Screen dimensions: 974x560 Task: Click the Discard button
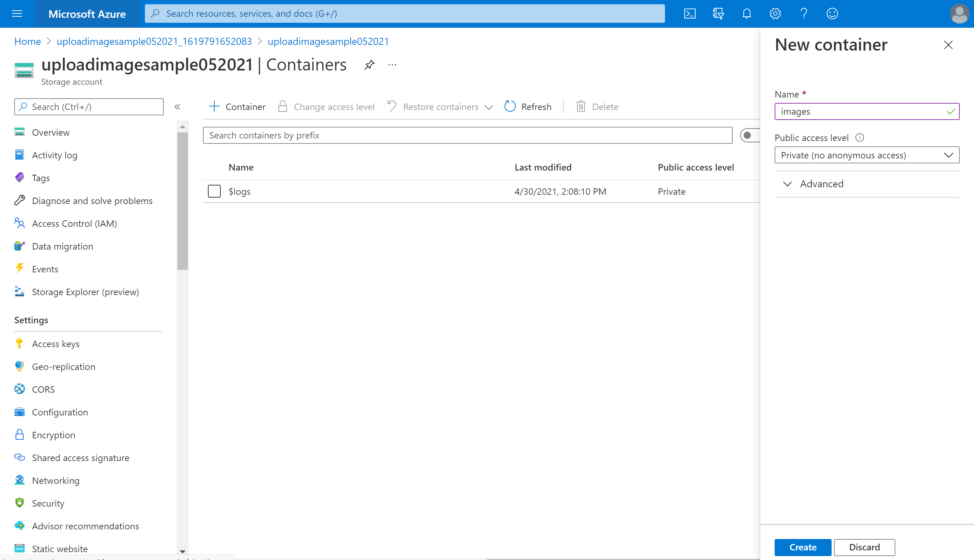(864, 547)
